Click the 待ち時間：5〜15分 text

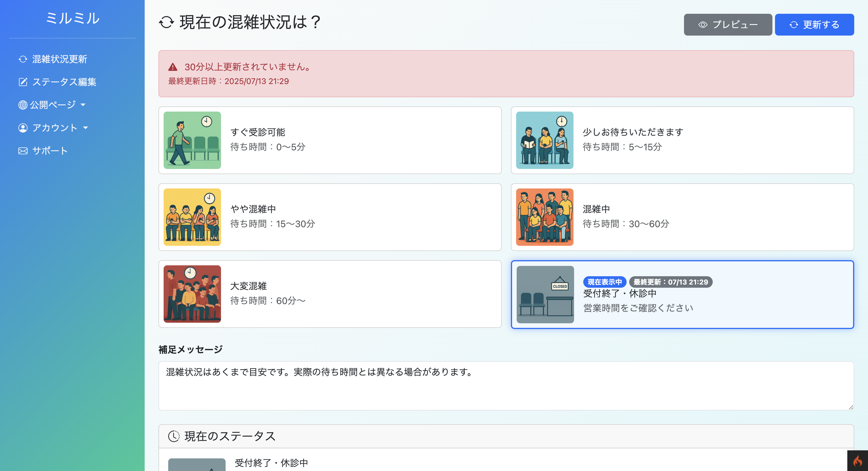[622, 147]
